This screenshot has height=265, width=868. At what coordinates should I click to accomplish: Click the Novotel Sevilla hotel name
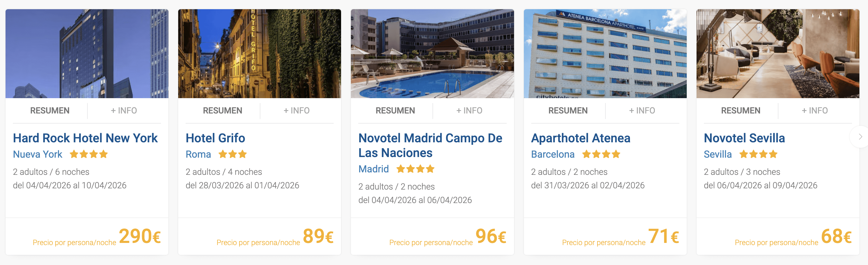[x=744, y=138]
